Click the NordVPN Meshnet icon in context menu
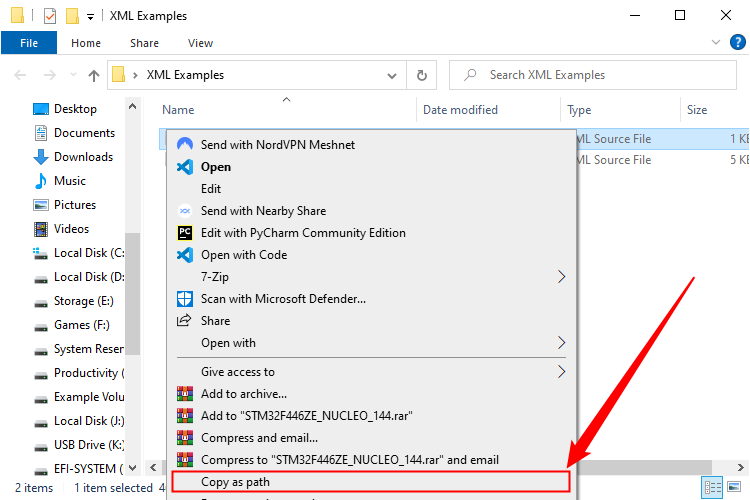The height and width of the screenshot is (500, 750). [184, 145]
